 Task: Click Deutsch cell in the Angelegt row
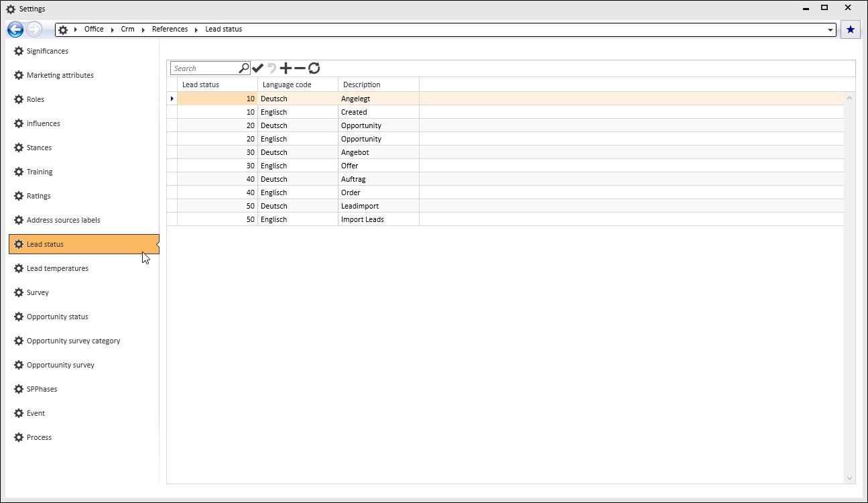click(x=298, y=99)
